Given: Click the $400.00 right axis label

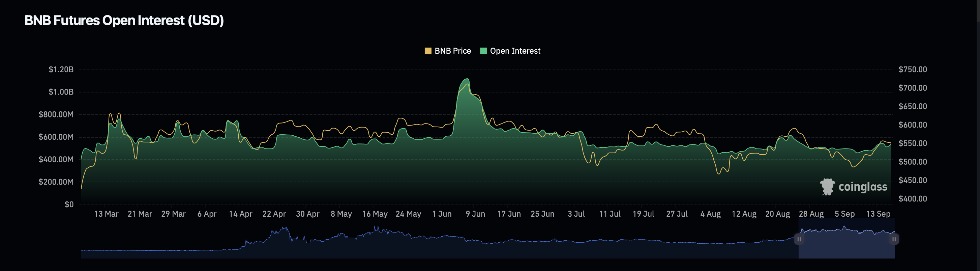Looking at the screenshot, I should click(913, 199).
